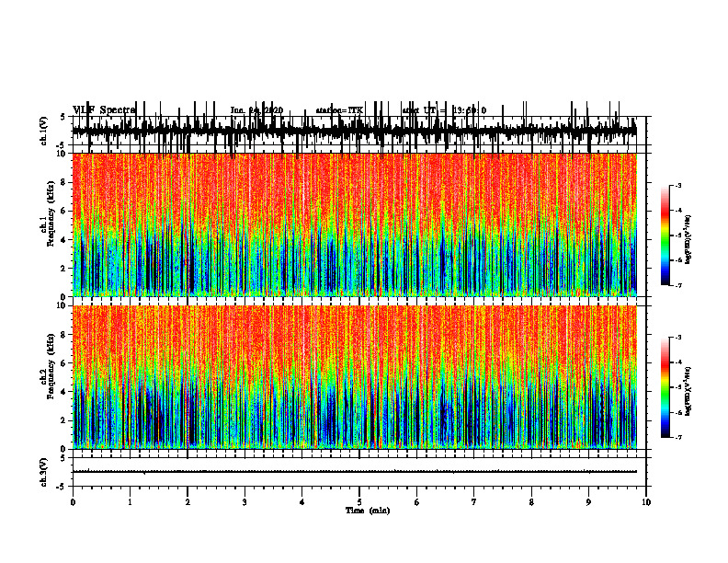Click the '8' kHz tick on ch.1 frequency axis

point(64,182)
